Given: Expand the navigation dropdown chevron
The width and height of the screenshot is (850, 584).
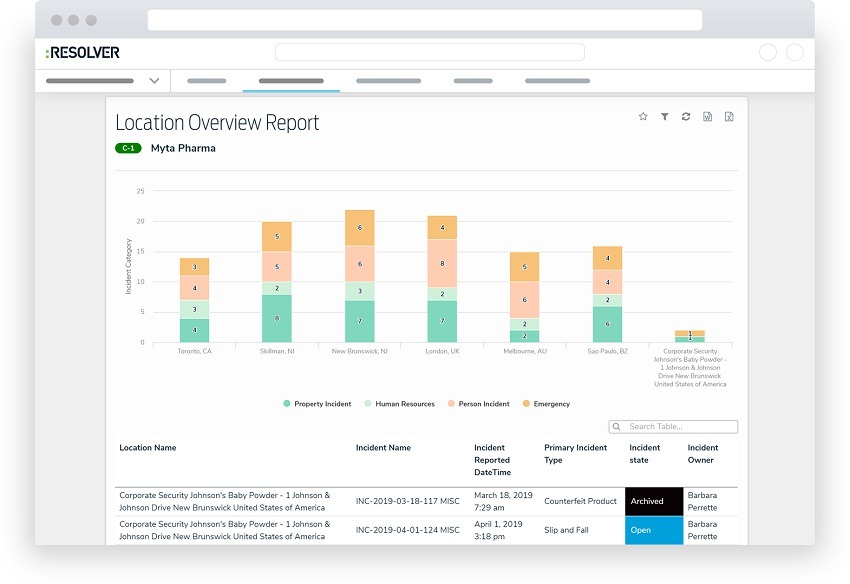Looking at the screenshot, I should point(154,80).
